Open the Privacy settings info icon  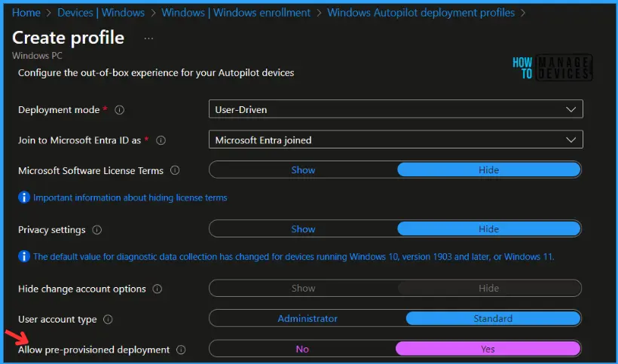(x=97, y=230)
